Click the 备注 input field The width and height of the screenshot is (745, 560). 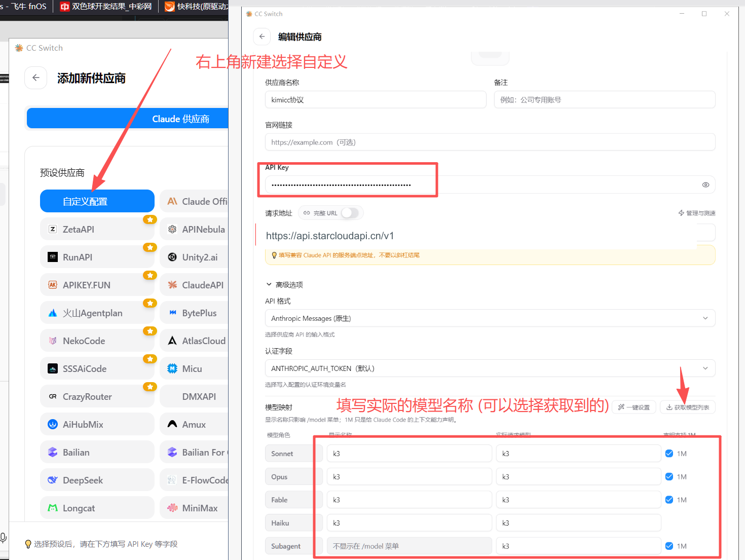tap(605, 100)
